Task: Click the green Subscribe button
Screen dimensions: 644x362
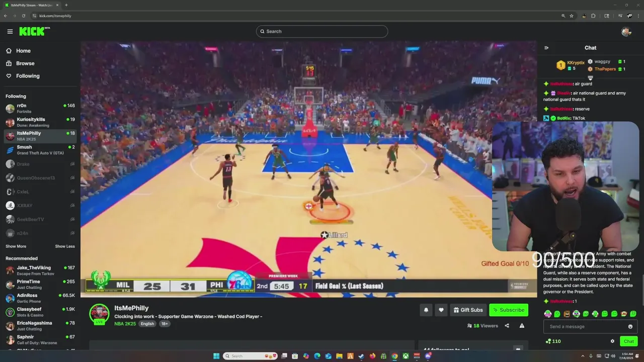Action: click(509, 310)
